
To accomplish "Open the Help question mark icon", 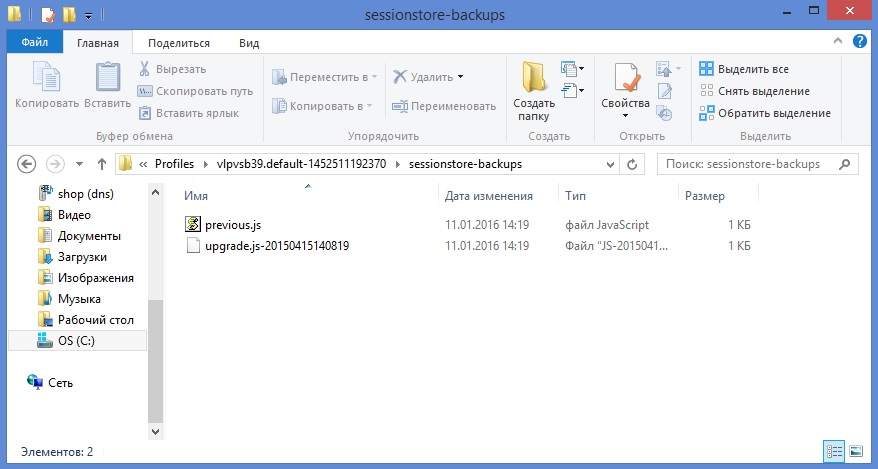I will [x=859, y=42].
